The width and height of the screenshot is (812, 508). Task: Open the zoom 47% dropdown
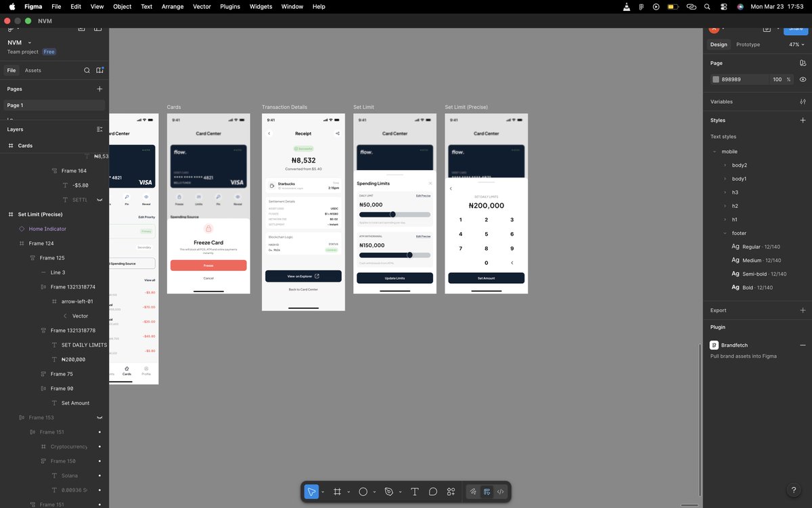[x=796, y=45]
